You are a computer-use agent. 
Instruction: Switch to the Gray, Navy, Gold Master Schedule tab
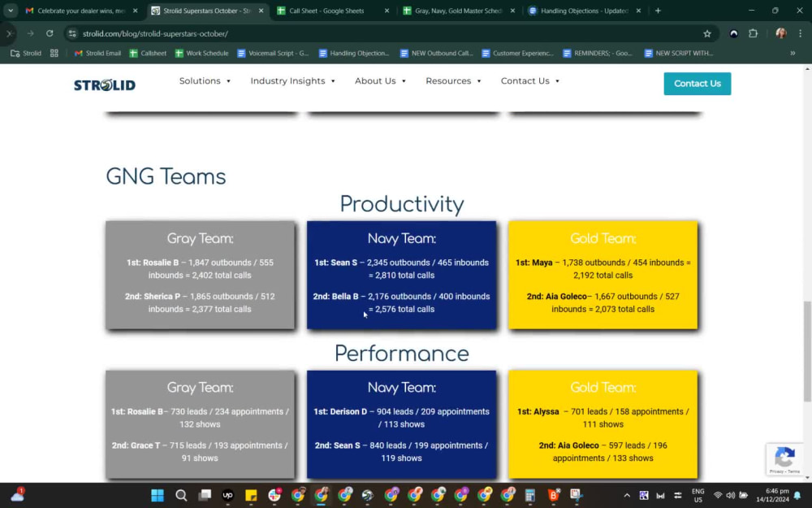(x=458, y=11)
